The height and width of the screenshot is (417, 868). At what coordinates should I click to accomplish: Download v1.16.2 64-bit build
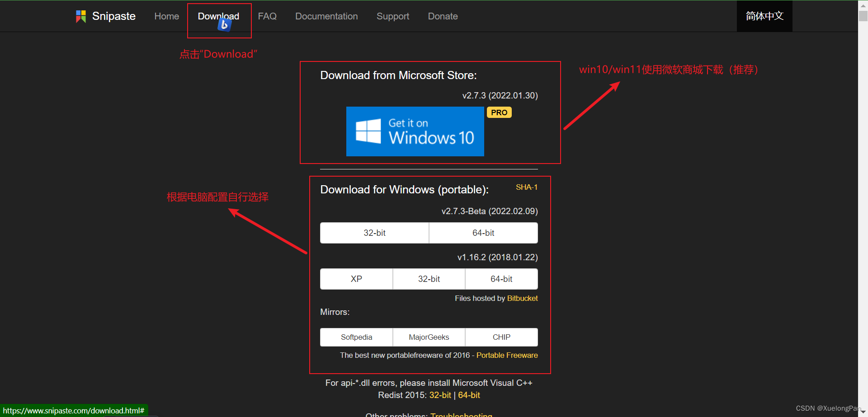[x=501, y=279]
